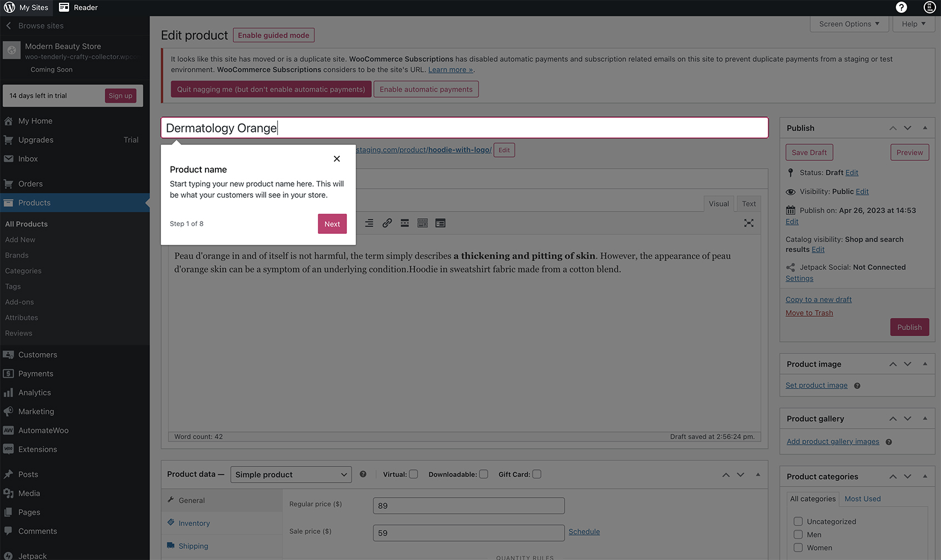
Task: Check the Downloadable checkbox
Action: (x=483, y=474)
